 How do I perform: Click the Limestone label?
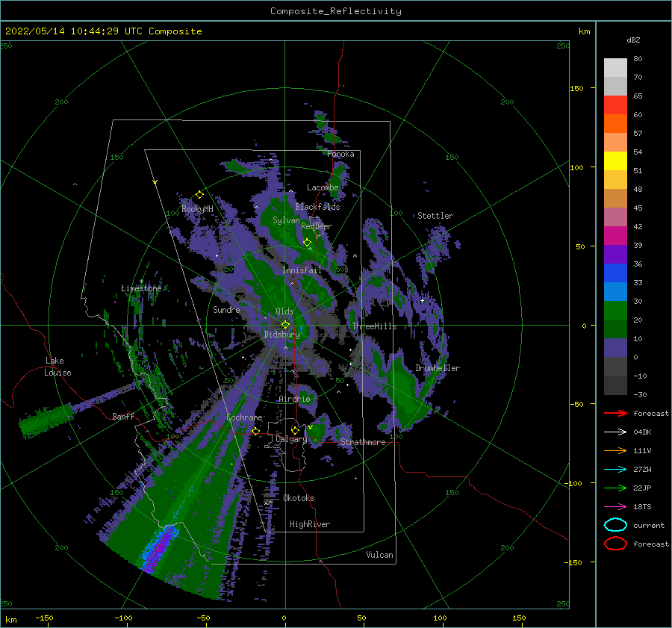141,288
